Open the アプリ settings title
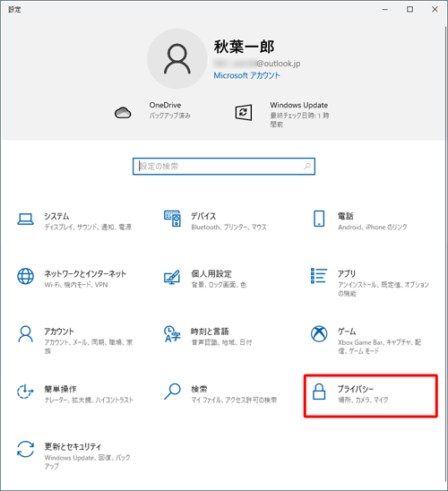This screenshot has height=491, width=448. pos(347,273)
